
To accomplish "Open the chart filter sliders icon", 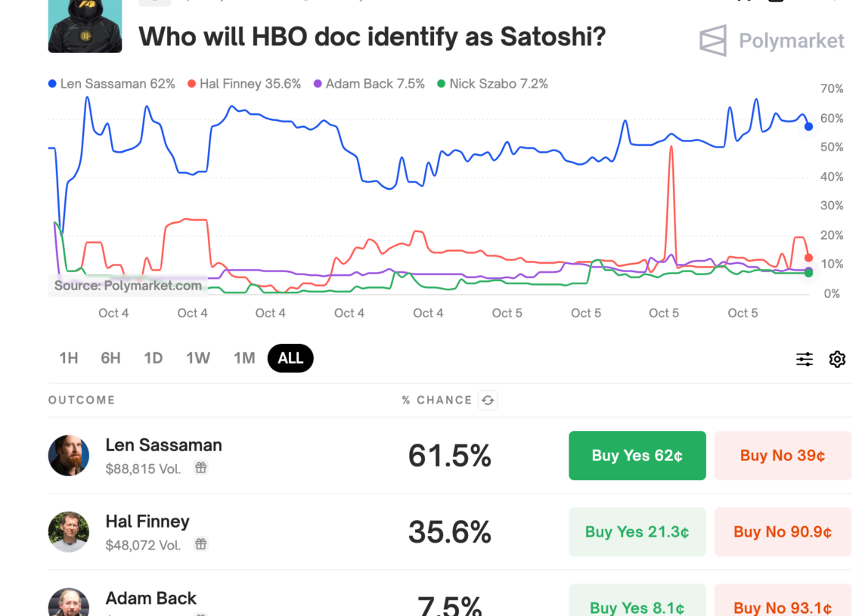I will click(805, 359).
